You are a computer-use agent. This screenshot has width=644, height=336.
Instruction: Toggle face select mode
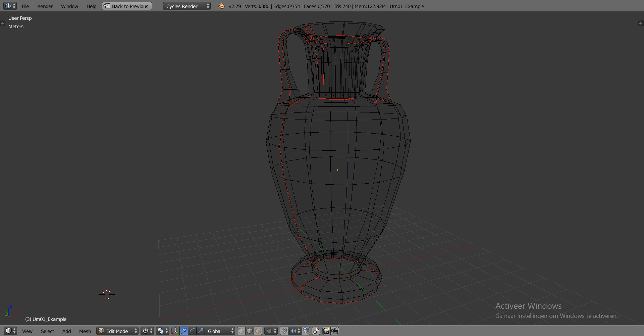click(x=258, y=331)
